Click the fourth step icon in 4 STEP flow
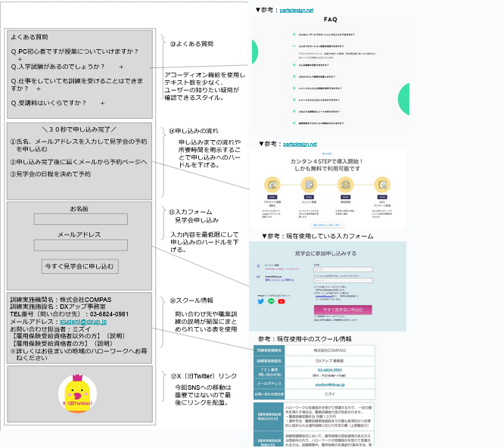Image resolution: width=504 pixels, height=448 pixels. pos(381,186)
